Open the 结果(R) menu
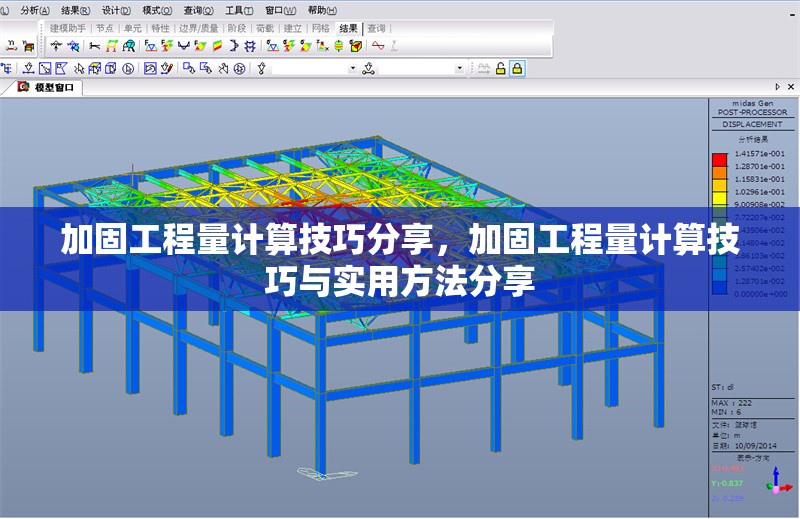 pyautogui.click(x=76, y=9)
